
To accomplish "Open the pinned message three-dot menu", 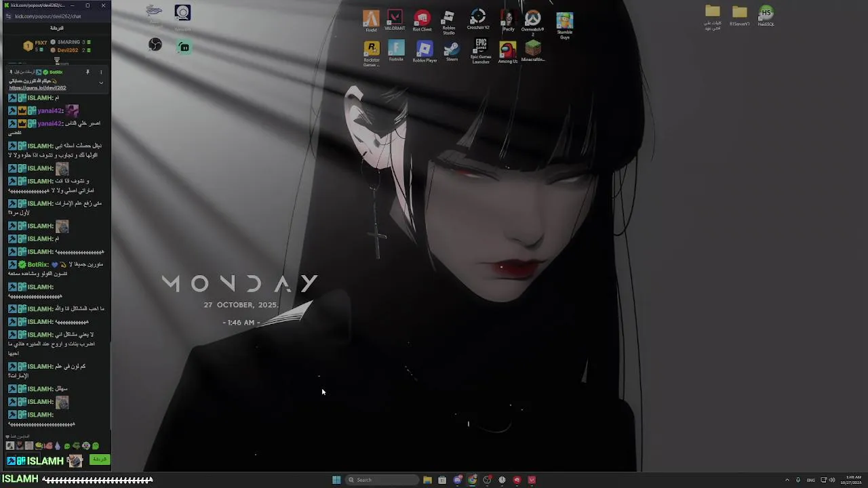I will click(101, 72).
